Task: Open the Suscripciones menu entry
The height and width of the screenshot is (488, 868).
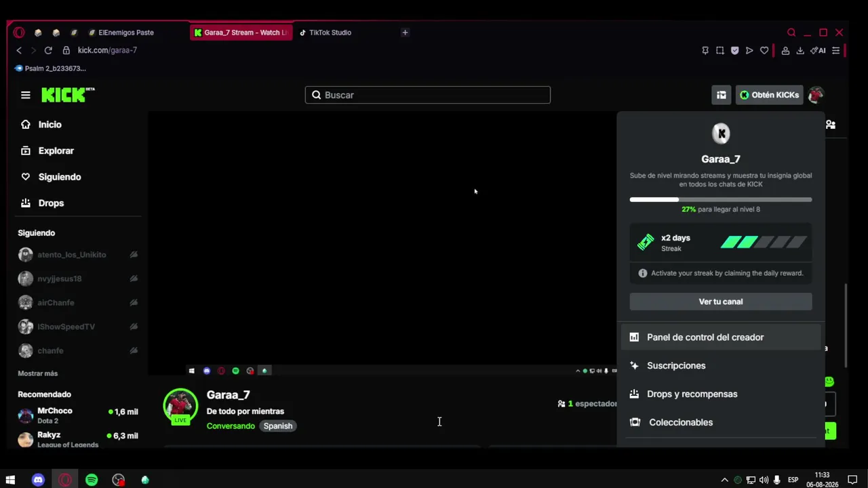Action: (721, 365)
